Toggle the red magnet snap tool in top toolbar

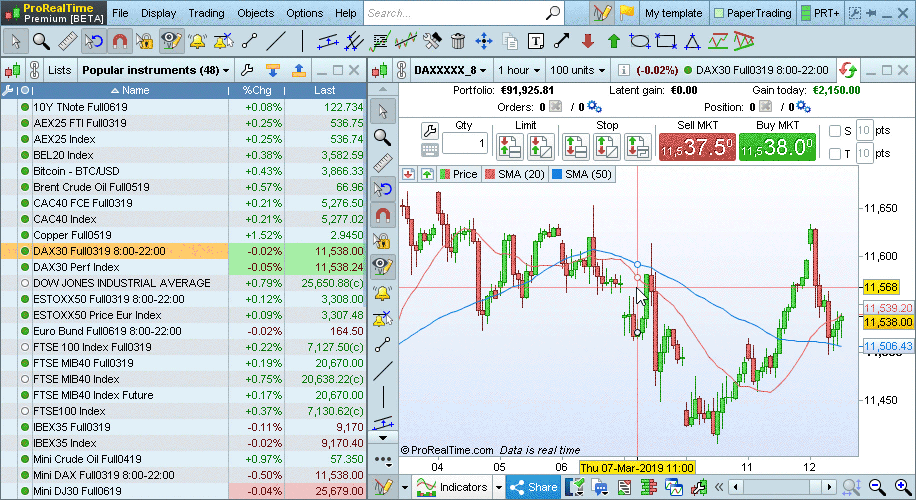tap(119, 41)
